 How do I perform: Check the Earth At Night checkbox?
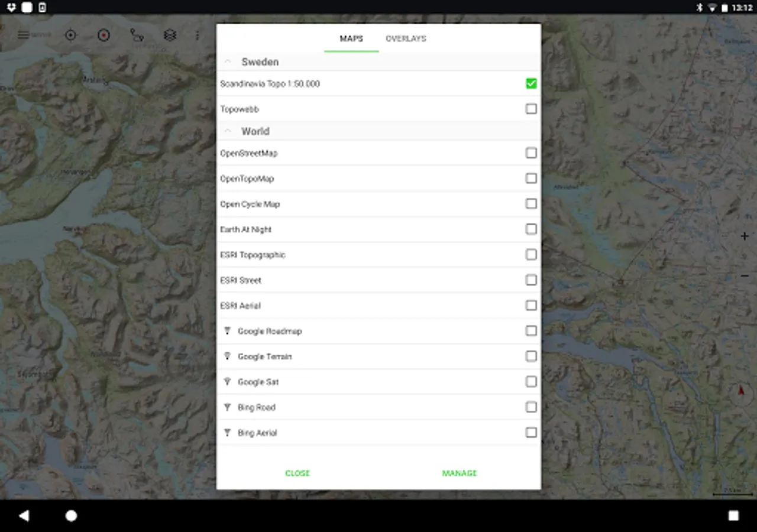tap(531, 229)
